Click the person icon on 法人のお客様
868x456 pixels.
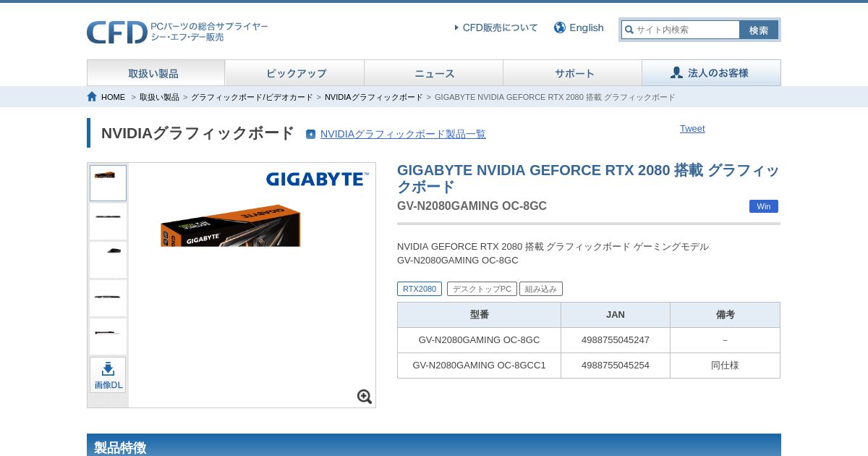(x=676, y=72)
